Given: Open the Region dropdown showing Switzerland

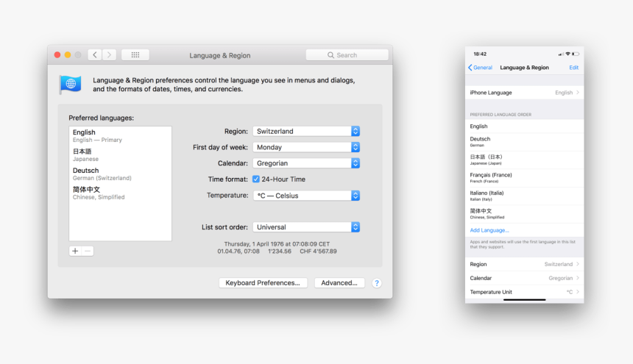Looking at the screenshot, I should 306,131.
